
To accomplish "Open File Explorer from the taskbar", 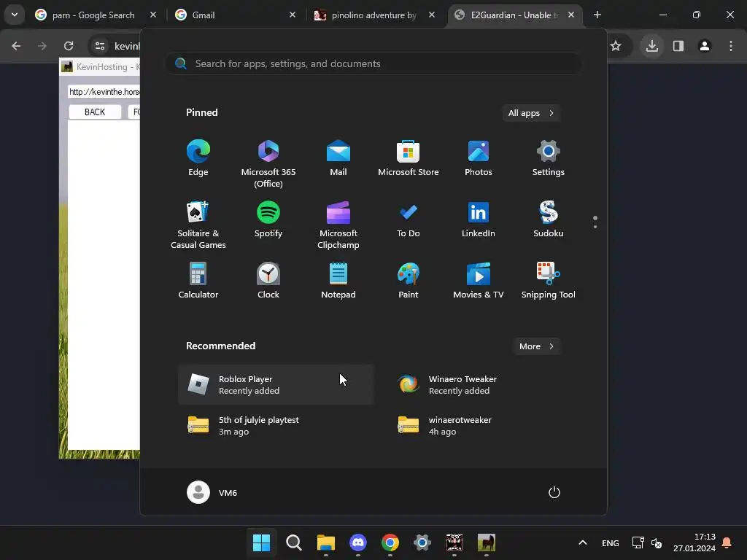I will pos(326,542).
